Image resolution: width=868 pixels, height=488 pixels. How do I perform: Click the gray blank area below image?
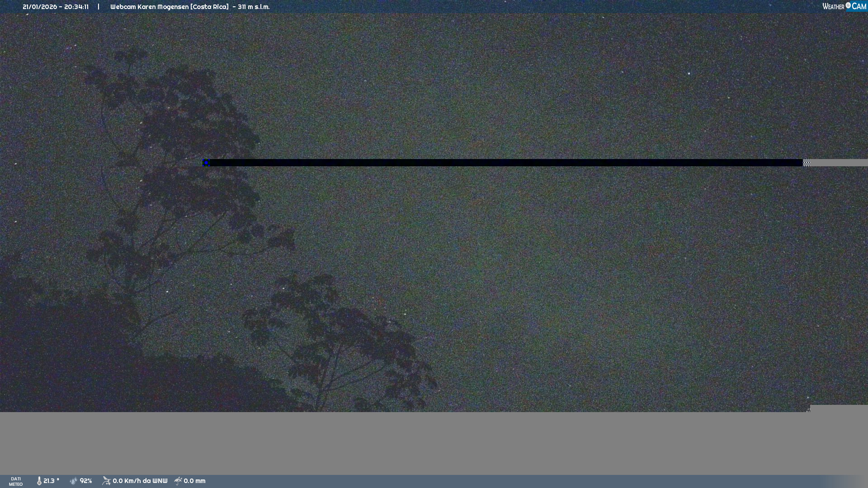[434, 443]
